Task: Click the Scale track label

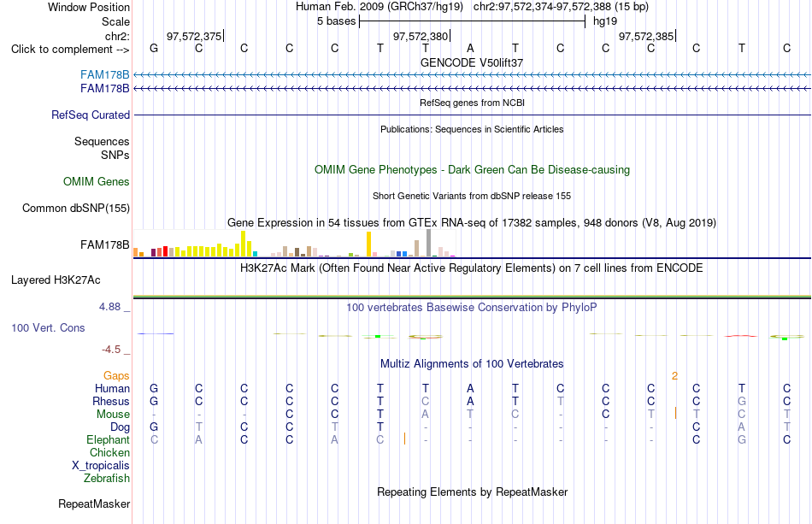Action: tap(115, 21)
